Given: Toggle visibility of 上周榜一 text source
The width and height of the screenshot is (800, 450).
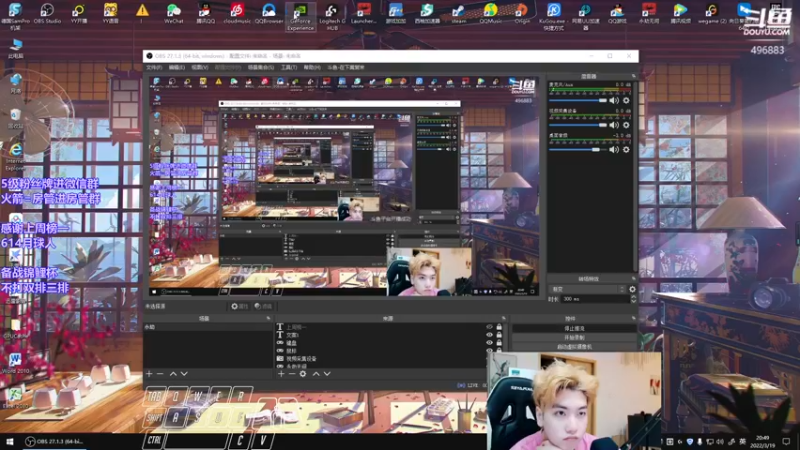Looking at the screenshot, I should (x=489, y=327).
